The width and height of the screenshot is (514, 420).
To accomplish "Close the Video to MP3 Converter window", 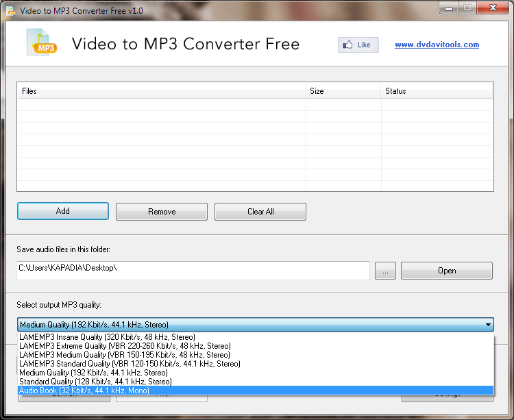I will [x=493, y=8].
